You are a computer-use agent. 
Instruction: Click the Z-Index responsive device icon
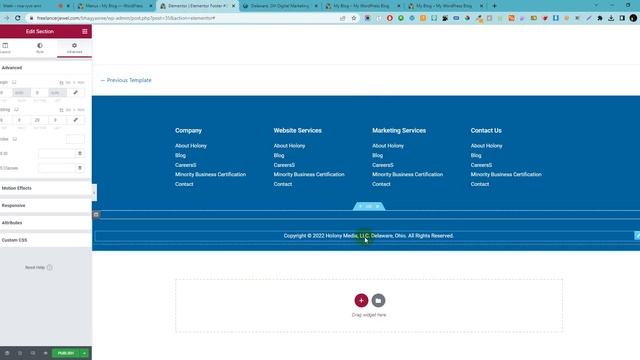pos(15,139)
